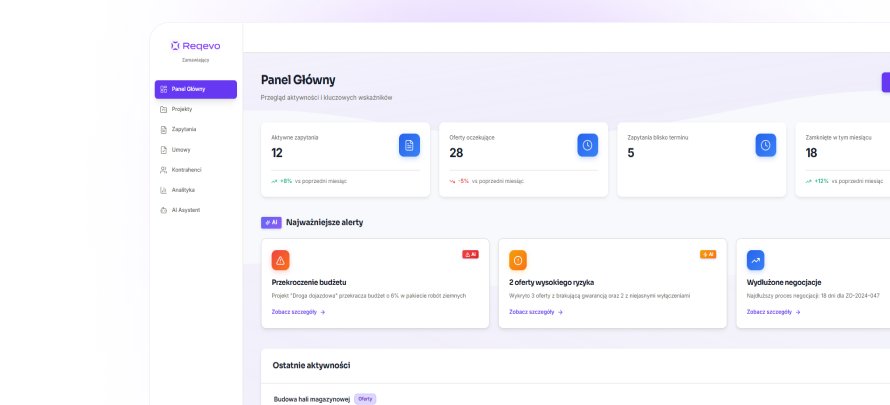Select the Aktywne zapytania value 12
The width and height of the screenshot is (890, 405).
tap(277, 153)
